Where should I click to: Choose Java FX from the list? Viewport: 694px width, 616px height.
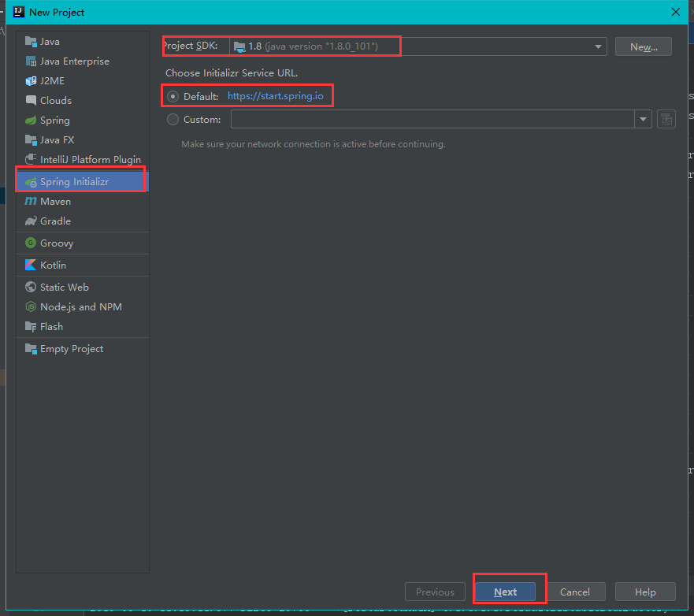coord(83,140)
